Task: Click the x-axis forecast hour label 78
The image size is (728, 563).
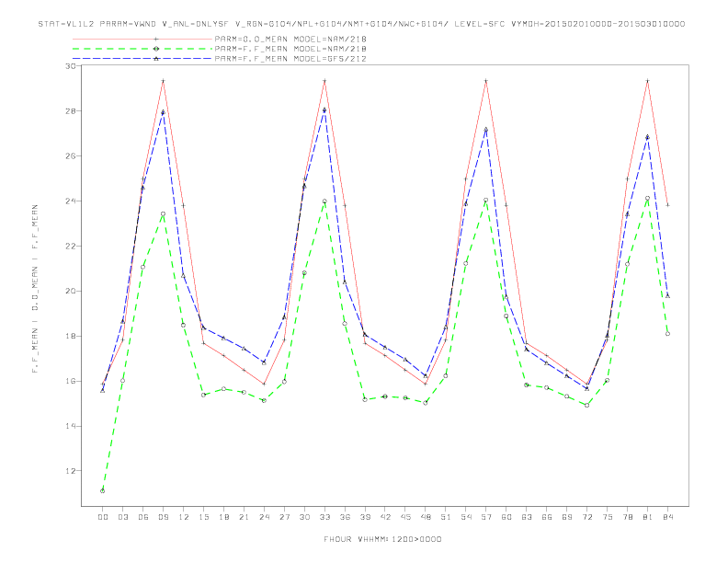Action: 627,517
